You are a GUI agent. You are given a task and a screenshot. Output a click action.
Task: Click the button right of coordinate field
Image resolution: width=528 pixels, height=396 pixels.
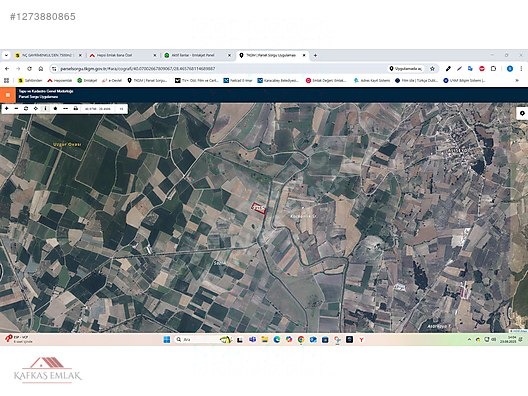click(x=122, y=109)
